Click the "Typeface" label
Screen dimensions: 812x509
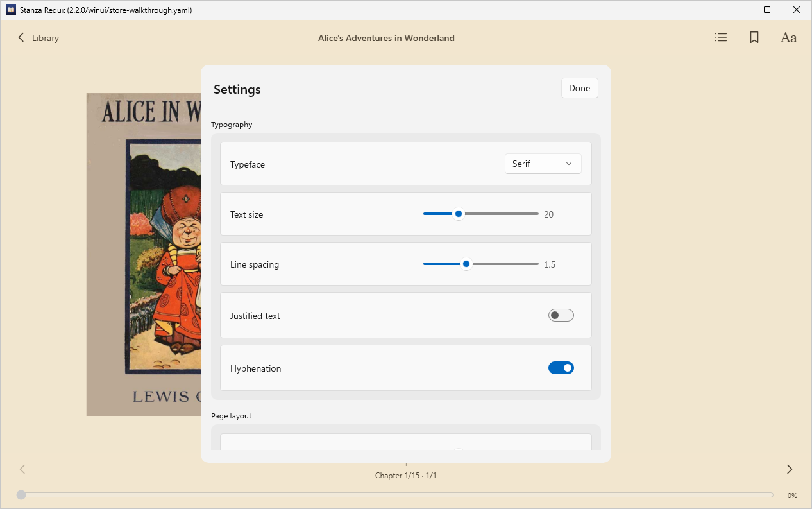pyautogui.click(x=248, y=164)
